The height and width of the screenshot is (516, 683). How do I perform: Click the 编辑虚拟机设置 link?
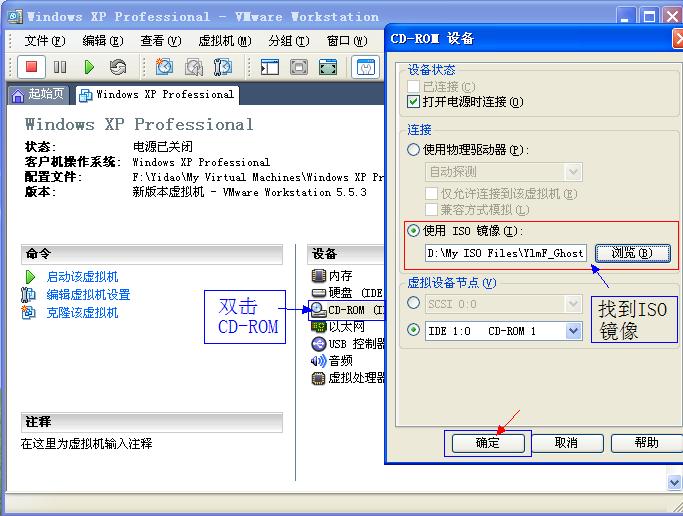tap(88, 295)
